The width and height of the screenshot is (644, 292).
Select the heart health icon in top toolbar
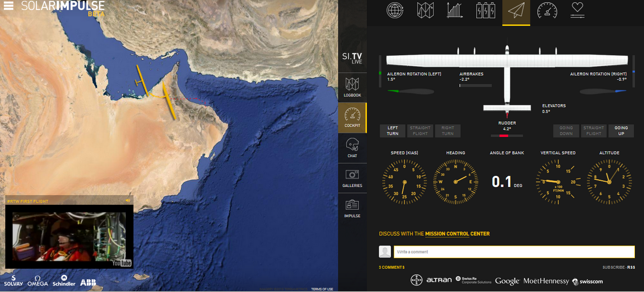click(577, 11)
